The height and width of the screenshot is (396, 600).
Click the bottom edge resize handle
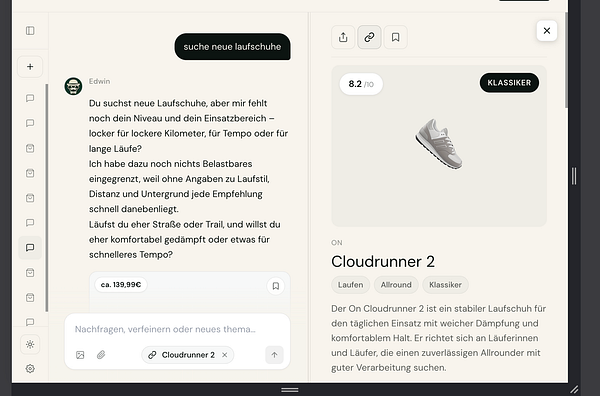click(x=290, y=390)
